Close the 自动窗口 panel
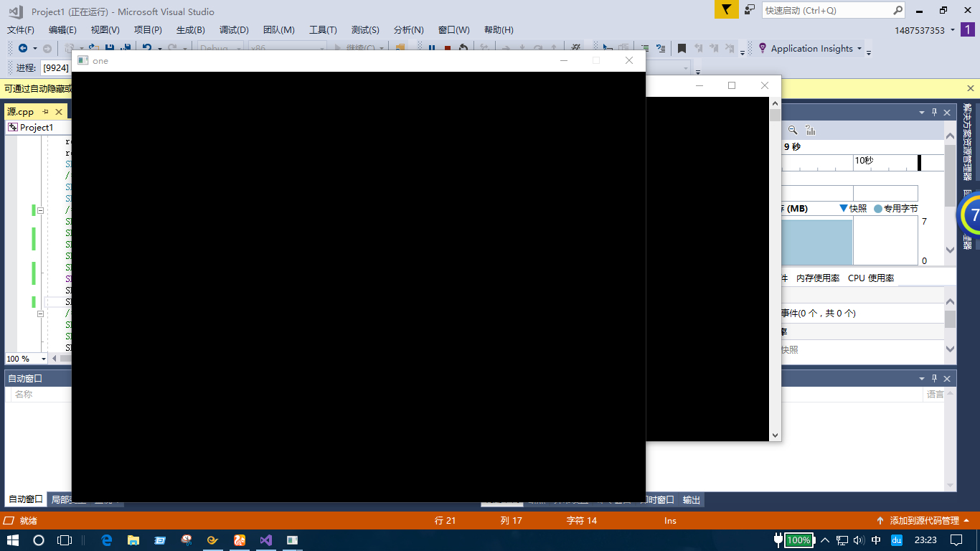The height and width of the screenshot is (551, 980). coord(947,378)
